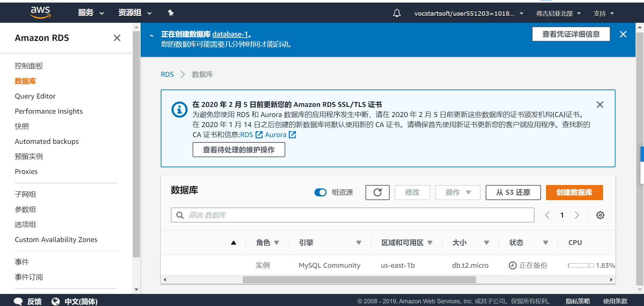This screenshot has height=306, width=644.
Task: Click the horizontal table scrollbar thumb
Action: pyautogui.click(x=359, y=280)
